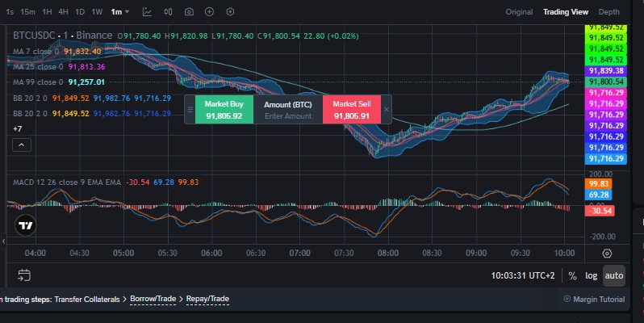Click MA 7 value 91,832.40
The height and width of the screenshot is (323, 644).
click(82, 52)
